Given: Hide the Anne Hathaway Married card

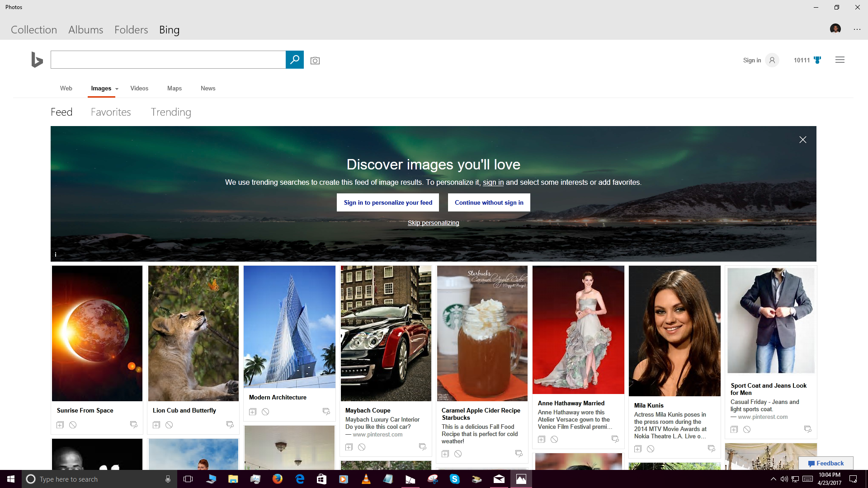Looking at the screenshot, I should (554, 439).
